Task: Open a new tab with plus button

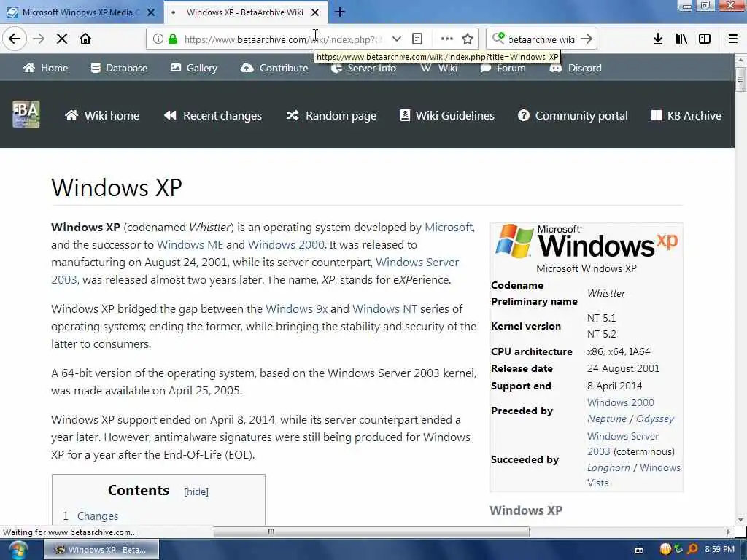Action: (x=340, y=12)
